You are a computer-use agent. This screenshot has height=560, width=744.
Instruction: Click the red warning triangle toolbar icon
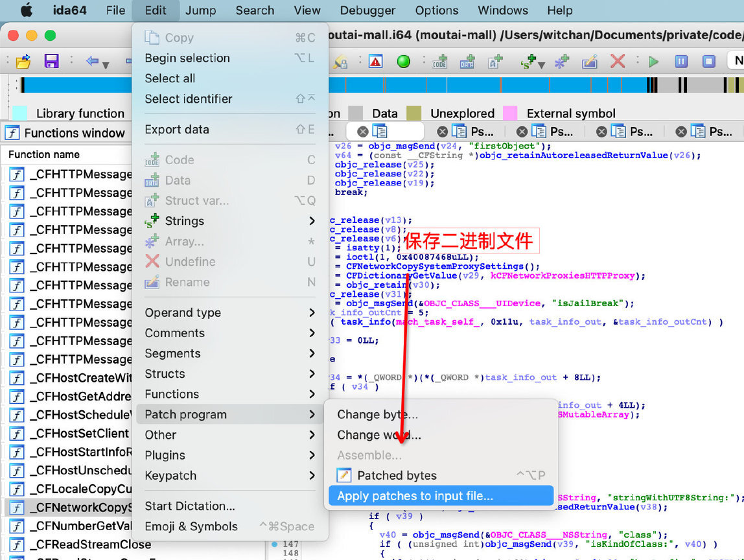coord(375,61)
